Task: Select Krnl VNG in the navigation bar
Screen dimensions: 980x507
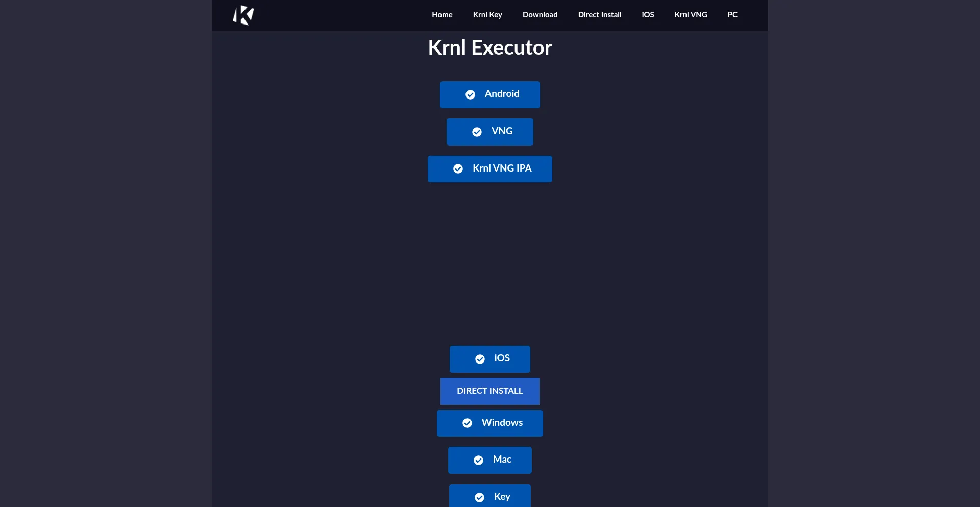Action: 691,15
